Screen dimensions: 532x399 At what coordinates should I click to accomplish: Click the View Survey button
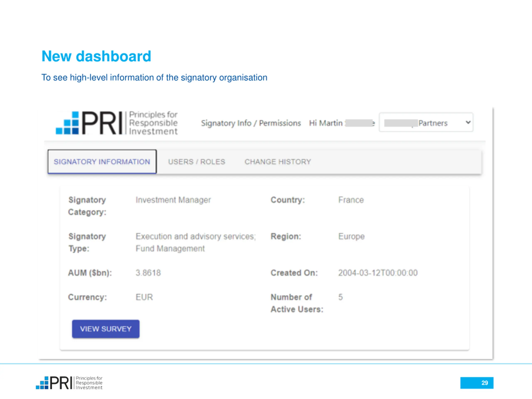[106, 329]
